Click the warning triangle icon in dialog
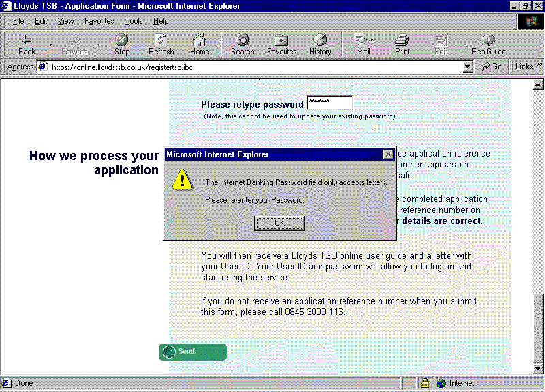 tap(182, 180)
